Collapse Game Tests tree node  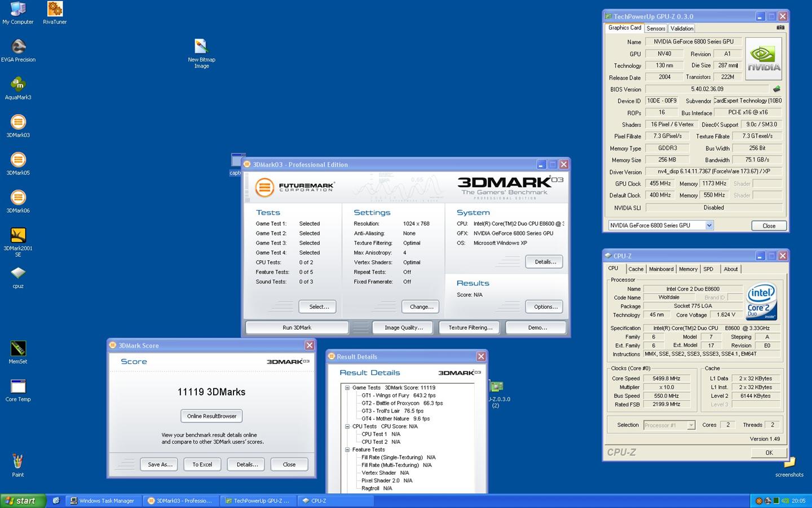tap(347, 388)
